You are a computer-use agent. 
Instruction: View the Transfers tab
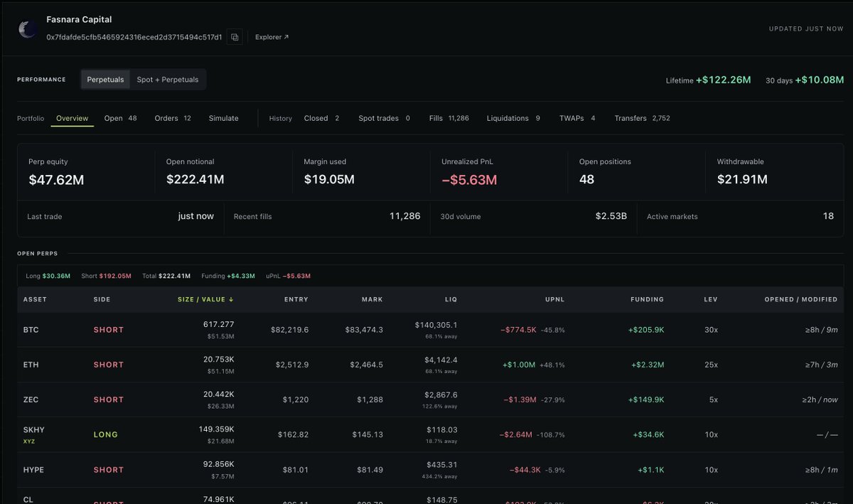pos(642,118)
